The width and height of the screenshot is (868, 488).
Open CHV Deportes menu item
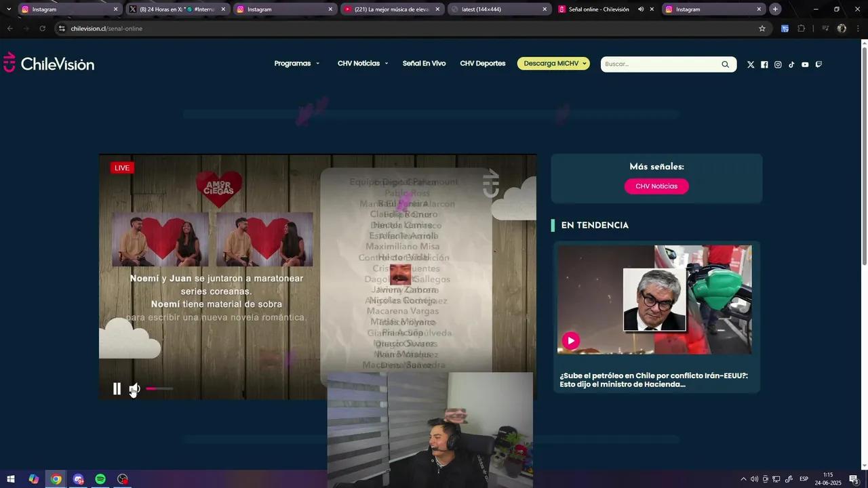(483, 64)
